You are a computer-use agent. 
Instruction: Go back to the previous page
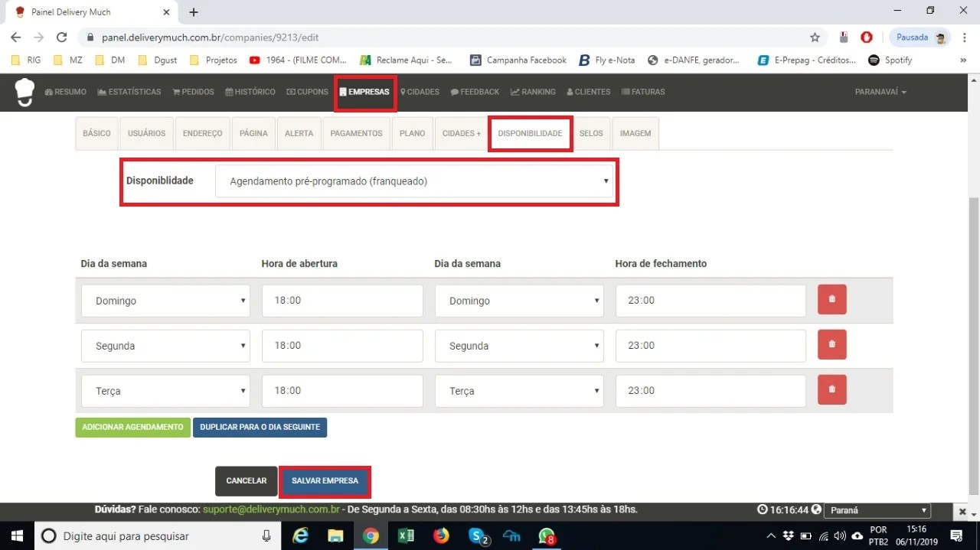pos(16,37)
